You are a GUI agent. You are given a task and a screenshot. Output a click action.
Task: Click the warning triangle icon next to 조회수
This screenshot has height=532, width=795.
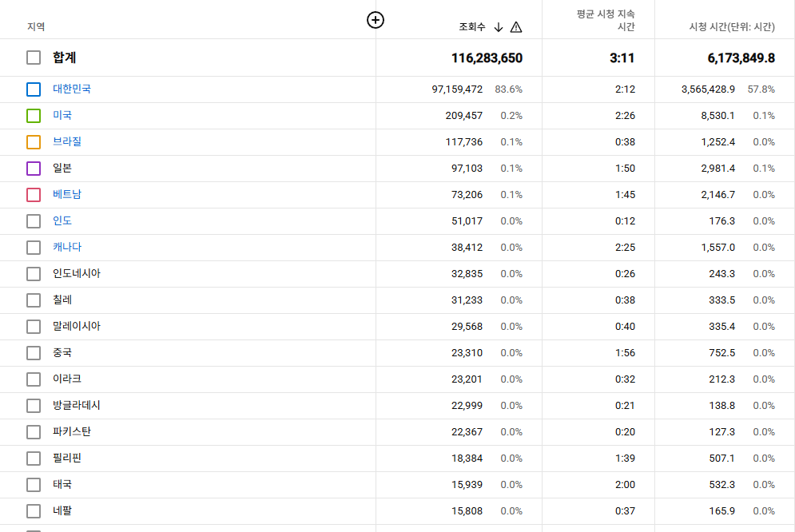point(516,27)
